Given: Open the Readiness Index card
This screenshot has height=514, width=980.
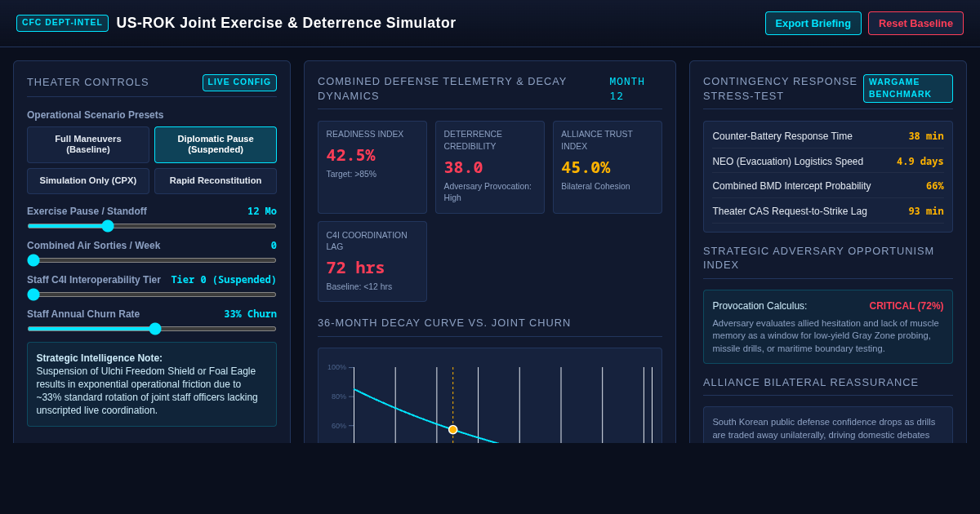Looking at the screenshot, I should 372,167.
